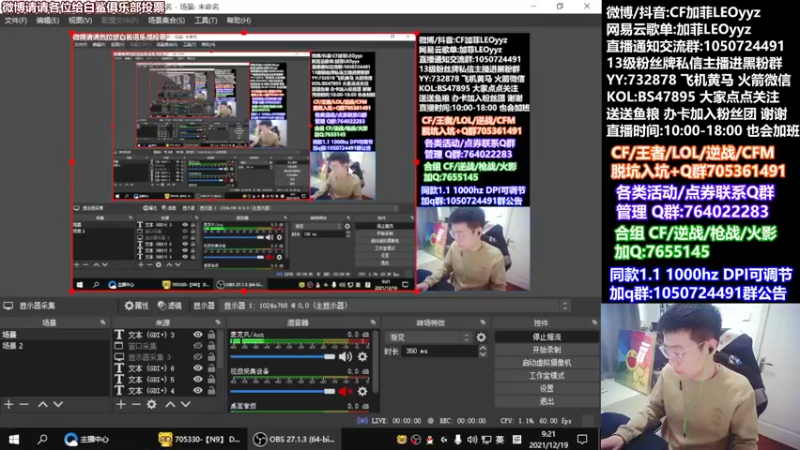Open source properties gear below sources list
The width and height of the screenshot is (800, 450).
coord(152,404)
